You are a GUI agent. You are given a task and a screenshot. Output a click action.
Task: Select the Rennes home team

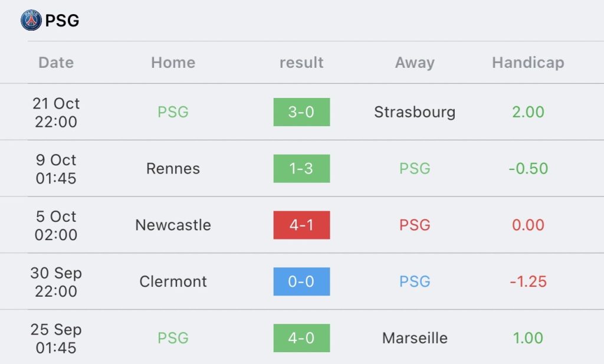(x=173, y=168)
